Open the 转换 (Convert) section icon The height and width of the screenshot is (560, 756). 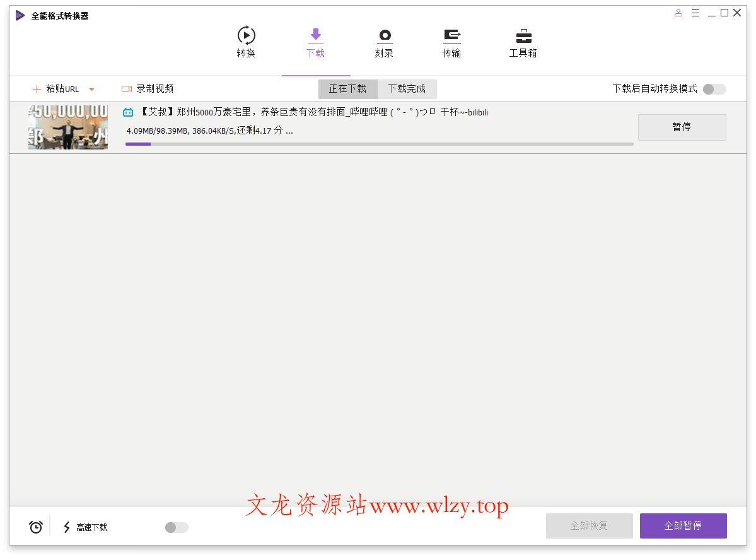pyautogui.click(x=246, y=35)
